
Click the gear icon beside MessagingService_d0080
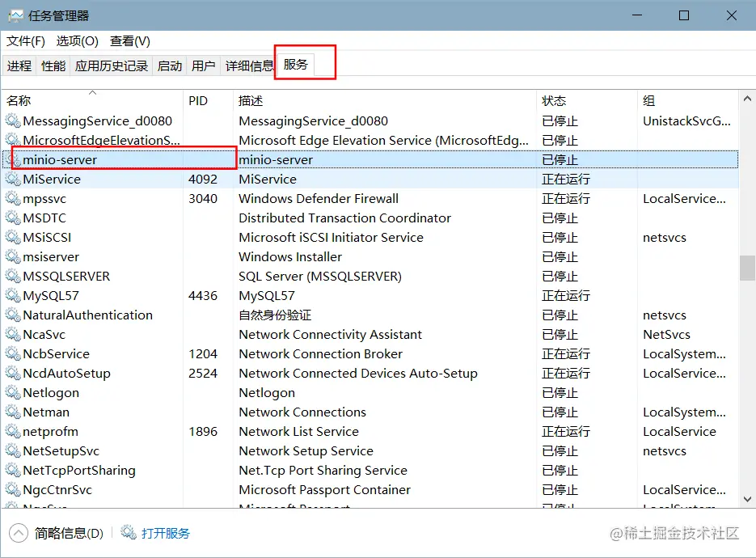coord(13,120)
